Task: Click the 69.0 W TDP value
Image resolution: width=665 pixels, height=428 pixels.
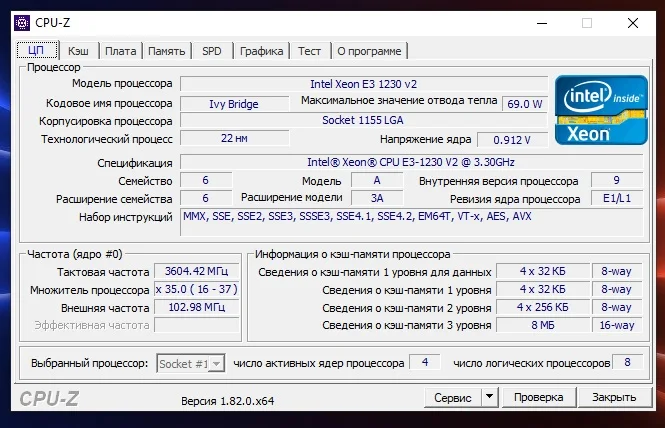Action: [525, 104]
